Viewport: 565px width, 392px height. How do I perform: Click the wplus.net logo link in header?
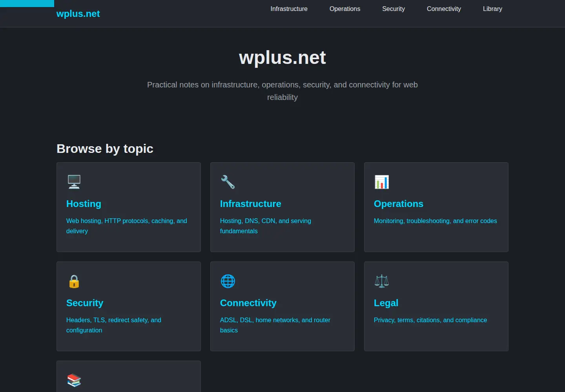pos(78,14)
